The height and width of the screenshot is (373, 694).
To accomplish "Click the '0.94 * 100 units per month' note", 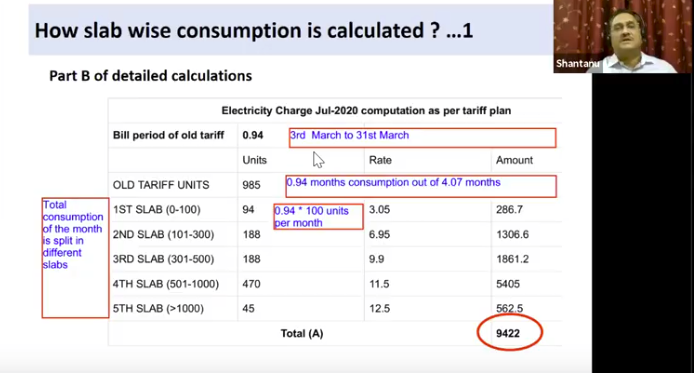I will click(x=318, y=216).
